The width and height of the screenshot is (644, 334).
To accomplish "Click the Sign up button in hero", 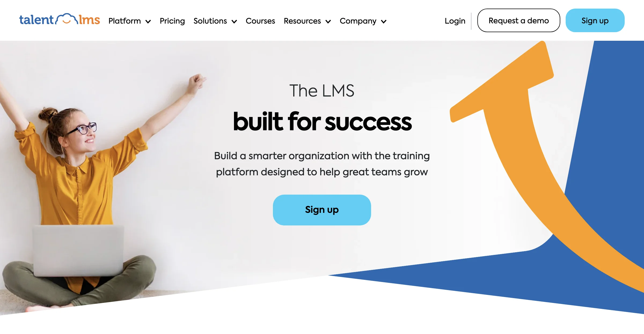I will tap(321, 210).
